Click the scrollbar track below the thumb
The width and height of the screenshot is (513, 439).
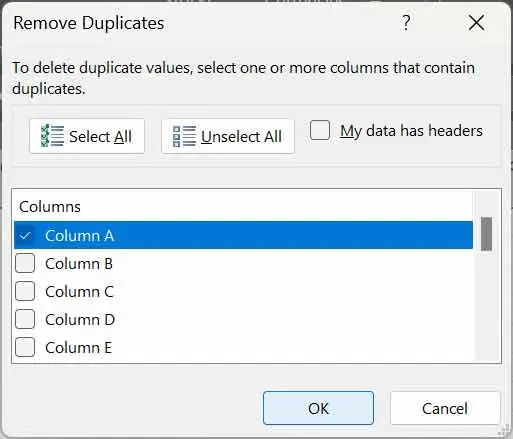pyautogui.click(x=486, y=305)
